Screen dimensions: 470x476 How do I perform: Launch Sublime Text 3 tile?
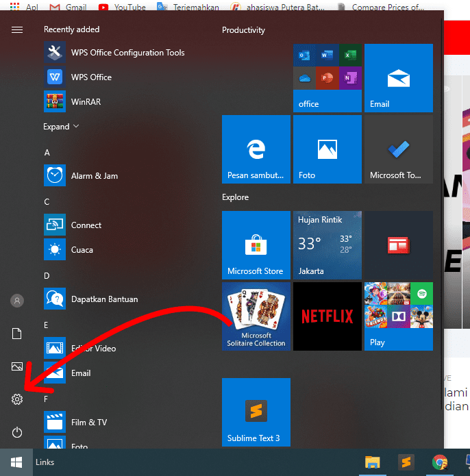[x=256, y=412]
